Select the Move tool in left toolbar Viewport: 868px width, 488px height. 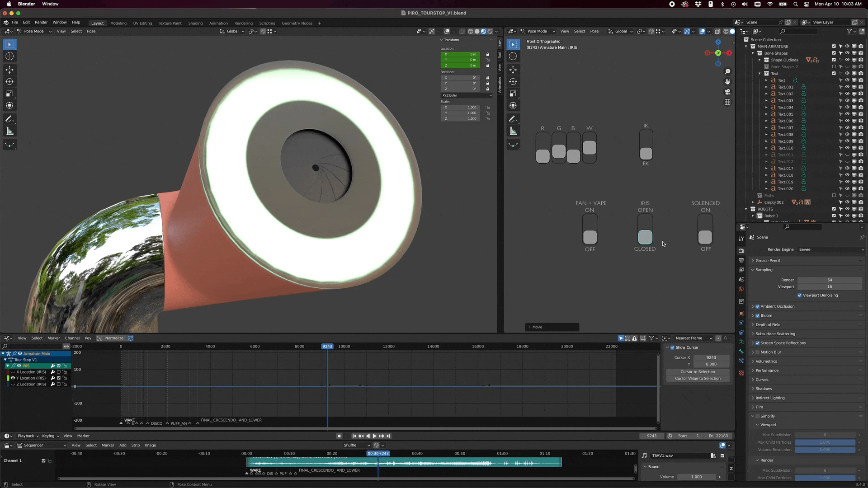[9, 70]
